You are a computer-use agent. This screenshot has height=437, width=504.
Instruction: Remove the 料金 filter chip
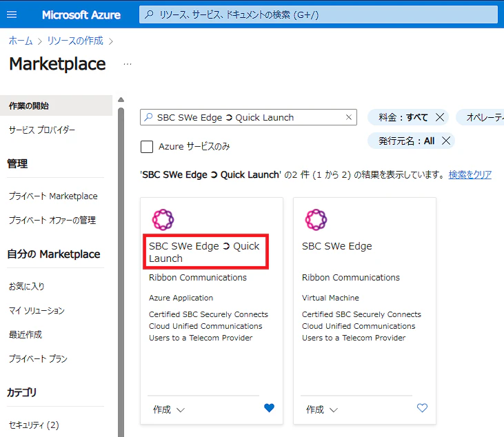click(x=440, y=117)
